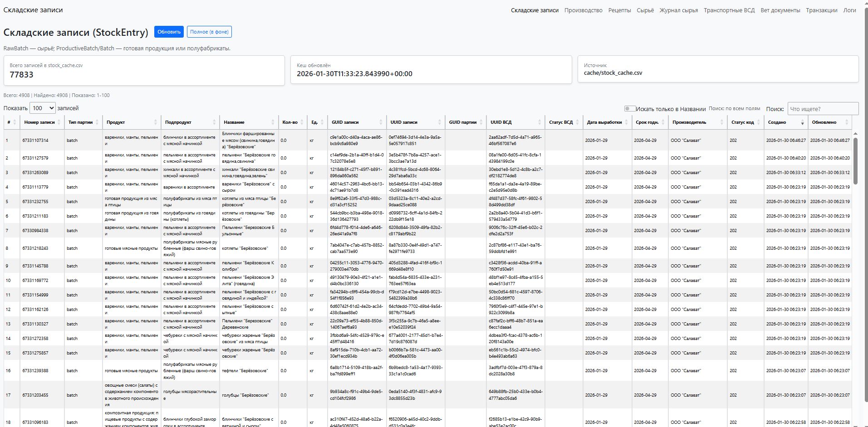This screenshot has width=868, height=427.
Task: Click the vertical table scrollbar thumb
Action: (855, 161)
